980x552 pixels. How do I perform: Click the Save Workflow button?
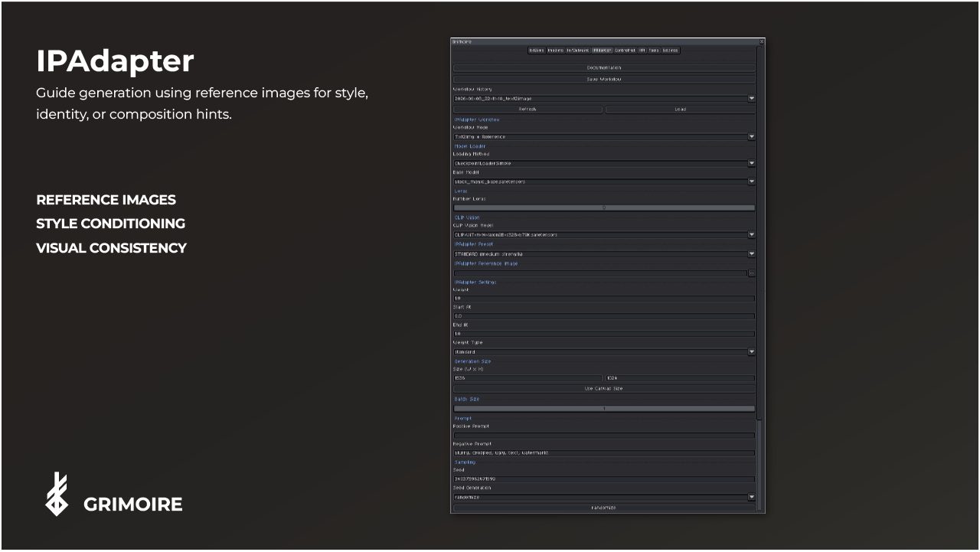[604, 80]
